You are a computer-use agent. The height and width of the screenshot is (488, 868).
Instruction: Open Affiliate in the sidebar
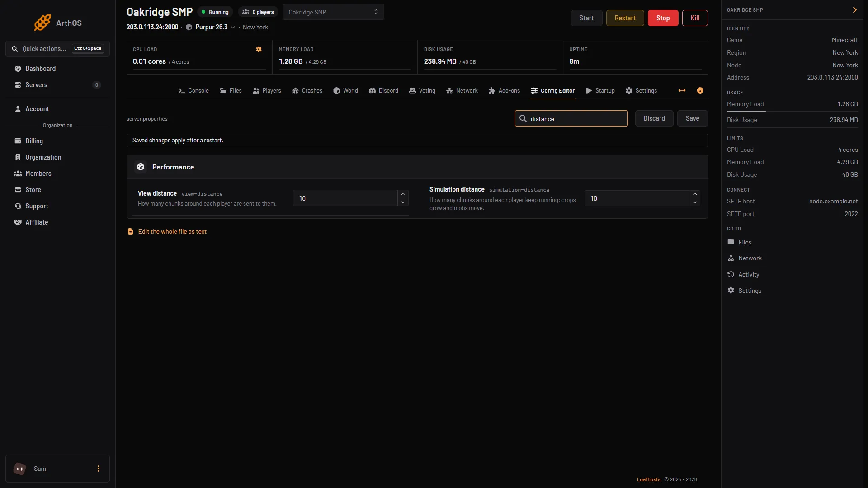(57, 222)
